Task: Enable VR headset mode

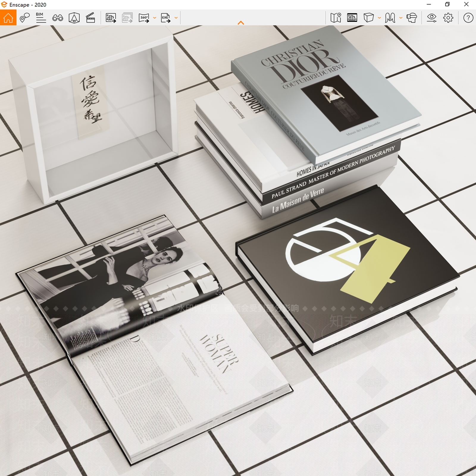Action: click(412, 18)
